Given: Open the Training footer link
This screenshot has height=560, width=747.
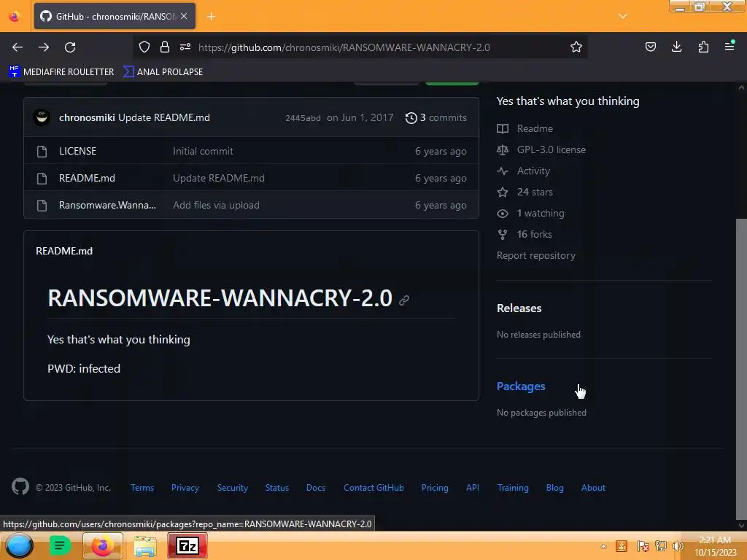Looking at the screenshot, I should (x=513, y=488).
